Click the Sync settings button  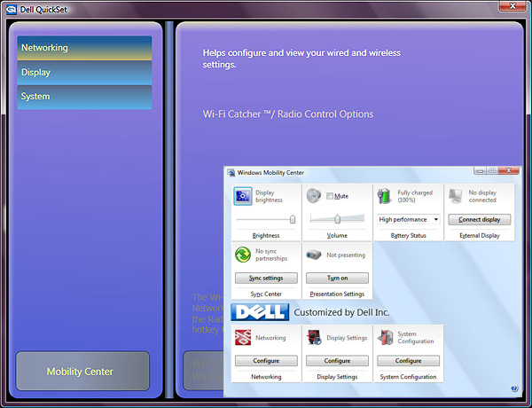266,278
